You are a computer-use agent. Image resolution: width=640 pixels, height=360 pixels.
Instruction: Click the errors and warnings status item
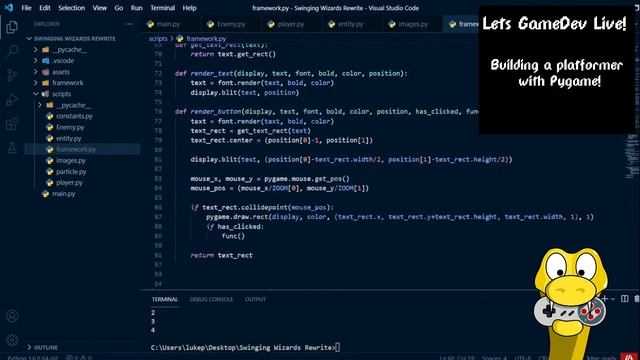tap(79, 358)
